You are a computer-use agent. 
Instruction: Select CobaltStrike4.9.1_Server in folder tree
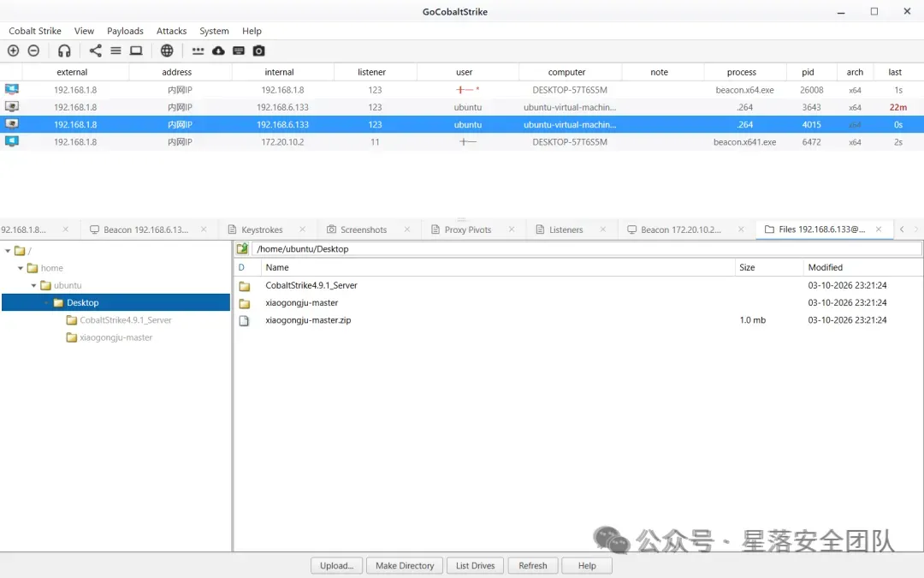pyautogui.click(x=126, y=320)
